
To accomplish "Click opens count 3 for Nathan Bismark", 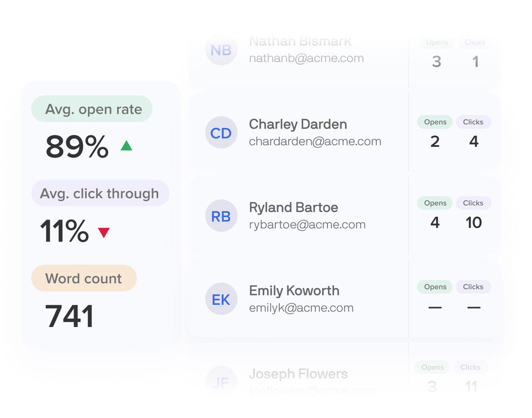I will (437, 62).
